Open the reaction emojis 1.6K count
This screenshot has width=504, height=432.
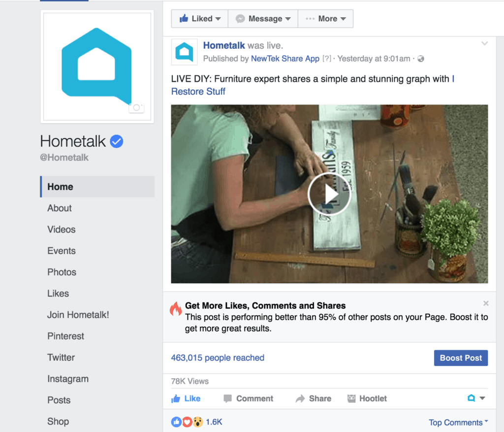click(x=197, y=422)
